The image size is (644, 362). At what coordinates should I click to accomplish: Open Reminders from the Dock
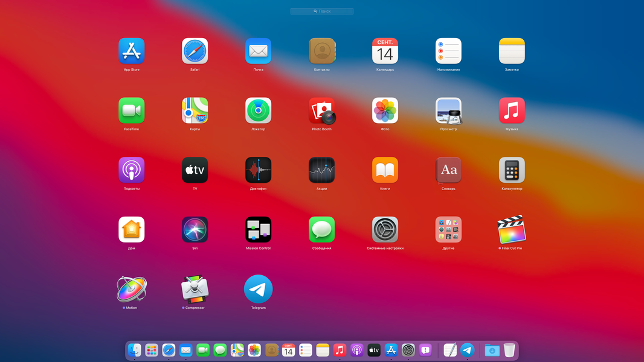pos(306,350)
